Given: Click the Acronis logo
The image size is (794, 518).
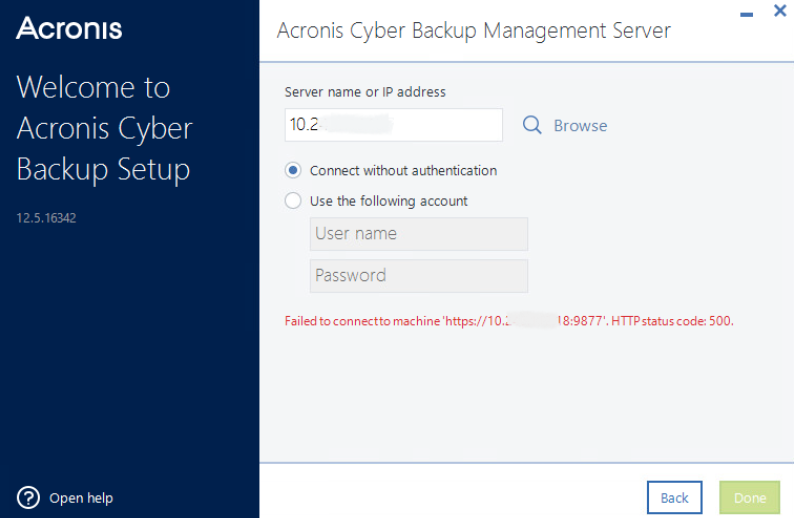Looking at the screenshot, I should coord(69,28).
